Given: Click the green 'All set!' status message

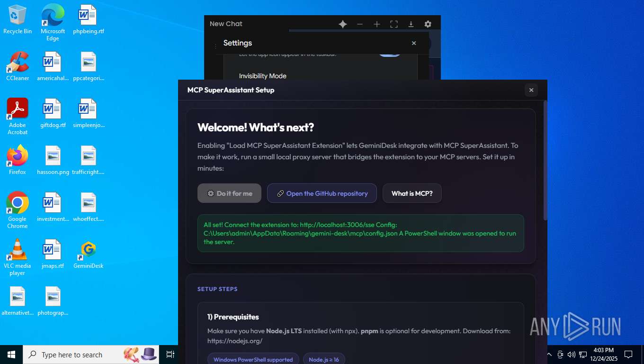Looking at the screenshot, I should (361, 233).
